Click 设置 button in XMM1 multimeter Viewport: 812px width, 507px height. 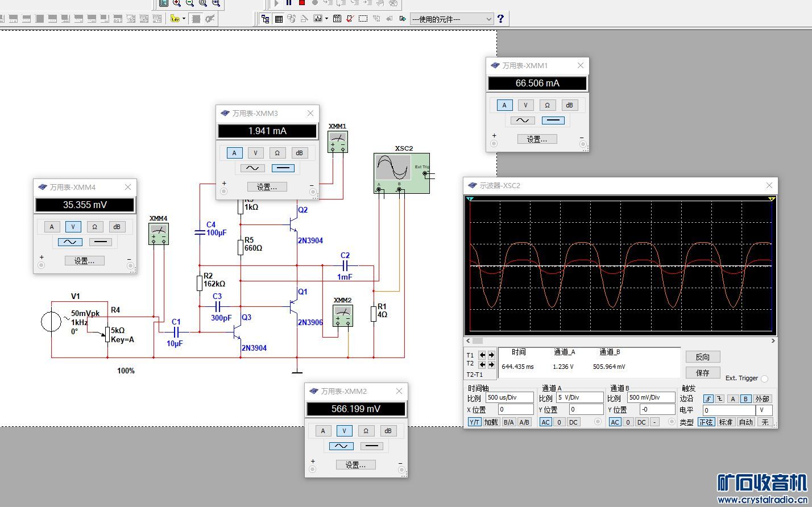537,139
